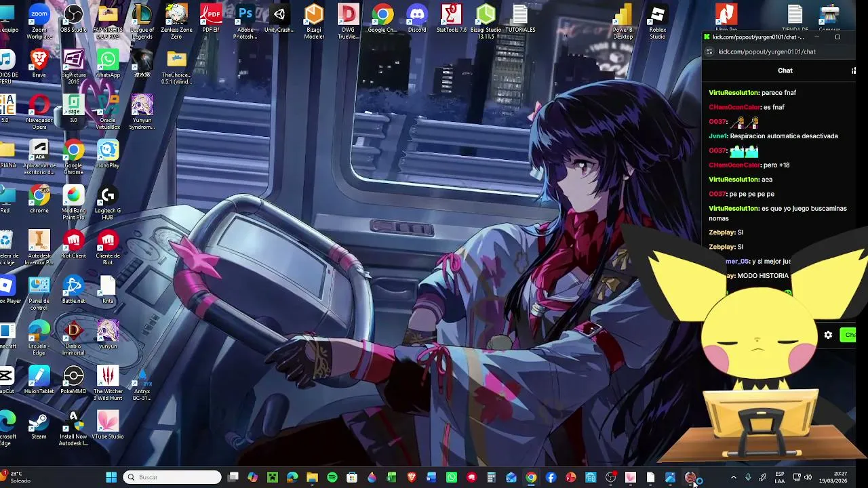Open the Bizagi Modeler shortcut
The image size is (868, 488).
click(314, 22)
